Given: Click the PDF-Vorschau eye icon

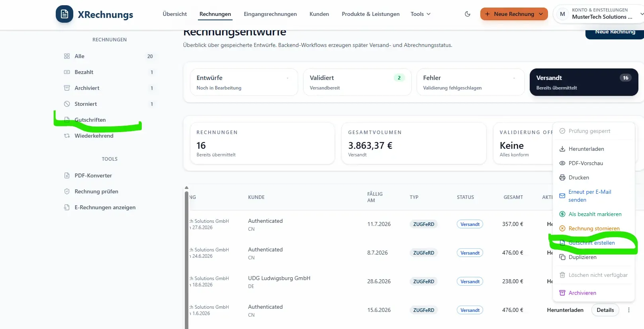Looking at the screenshot, I should click(x=562, y=163).
